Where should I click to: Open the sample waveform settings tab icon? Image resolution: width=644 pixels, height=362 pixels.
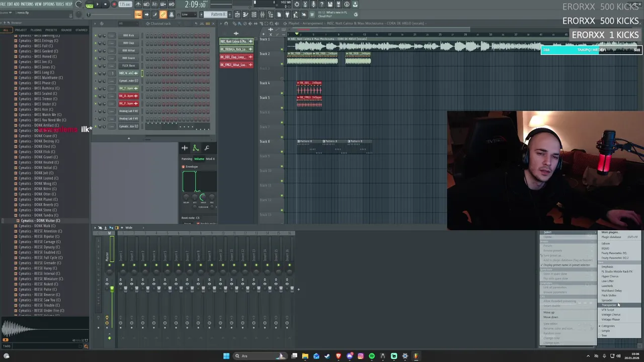185,148
